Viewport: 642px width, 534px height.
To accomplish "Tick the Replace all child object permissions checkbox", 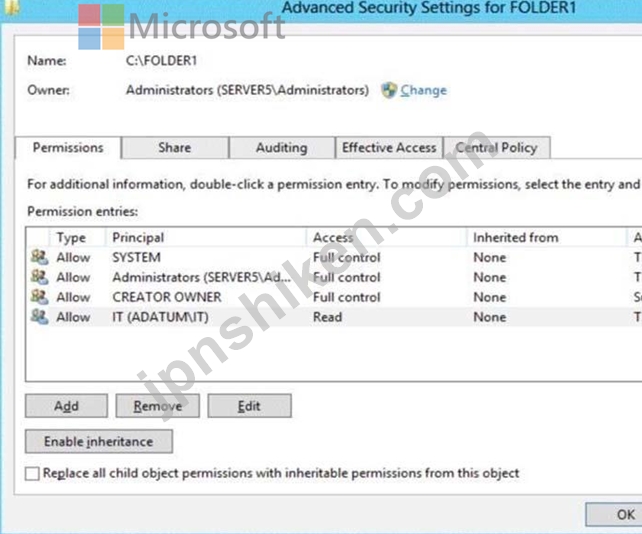I will [32, 473].
